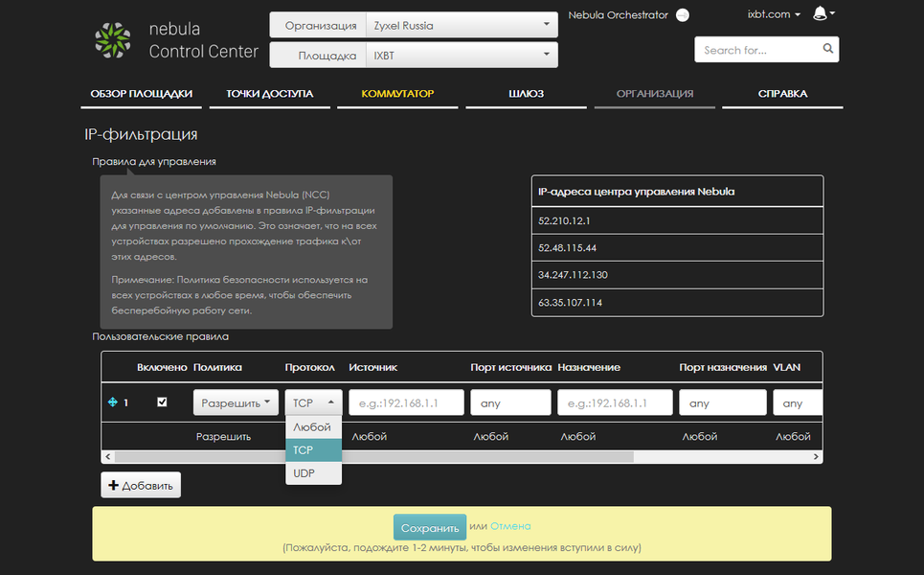Open the Организация dropdown Zyxel Russia
The width and height of the screenshot is (924, 575).
click(462, 25)
